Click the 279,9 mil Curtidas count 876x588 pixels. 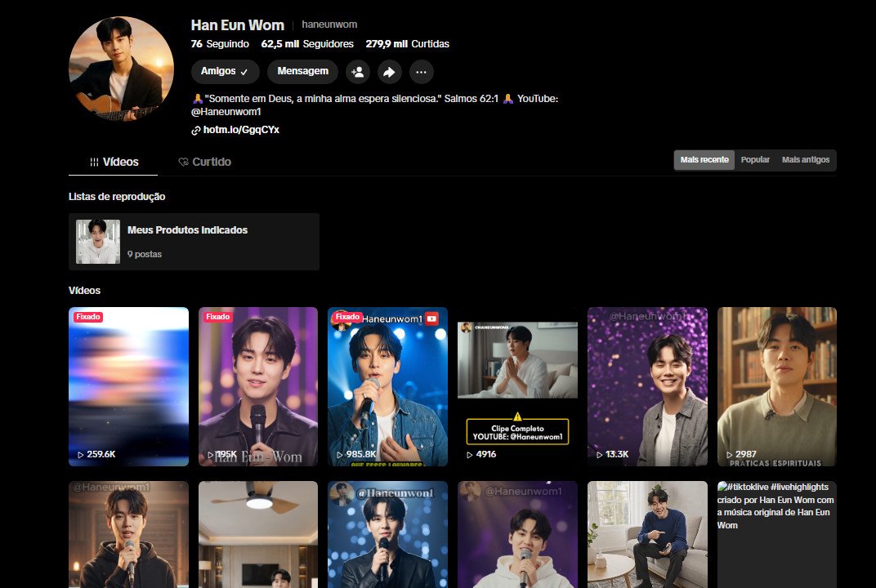(407, 43)
